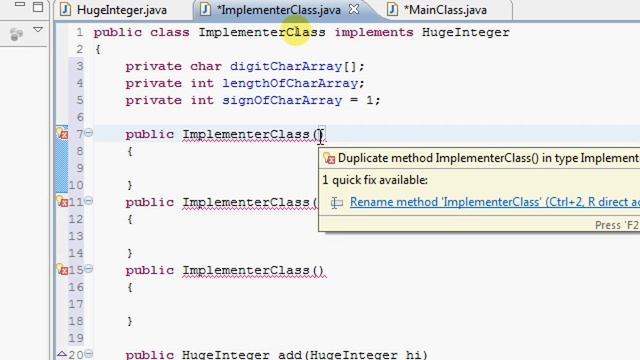
Task: Click the error marker on line 11
Action: (62, 201)
